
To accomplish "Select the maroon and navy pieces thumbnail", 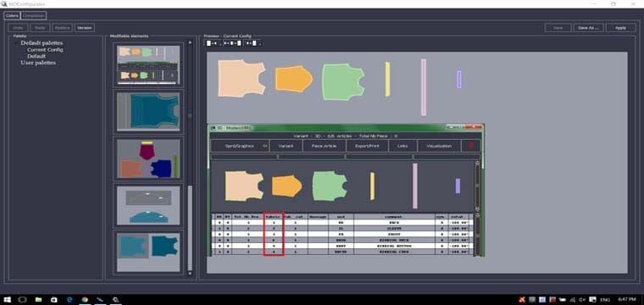I will (148, 159).
